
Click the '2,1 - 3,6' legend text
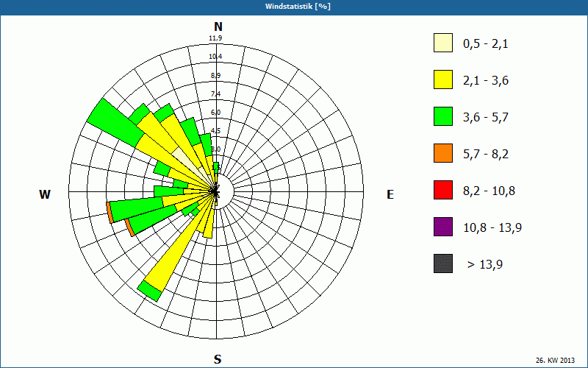(x=486, y=81)
